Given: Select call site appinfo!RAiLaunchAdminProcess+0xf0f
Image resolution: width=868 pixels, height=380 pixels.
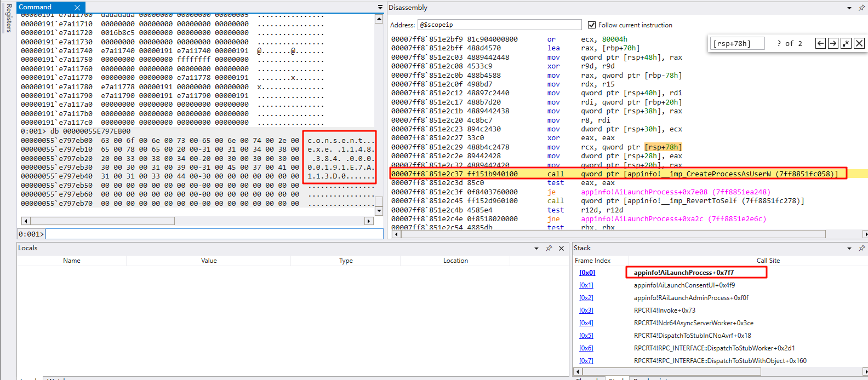Looking at the screenshot, I should (691, 298).
